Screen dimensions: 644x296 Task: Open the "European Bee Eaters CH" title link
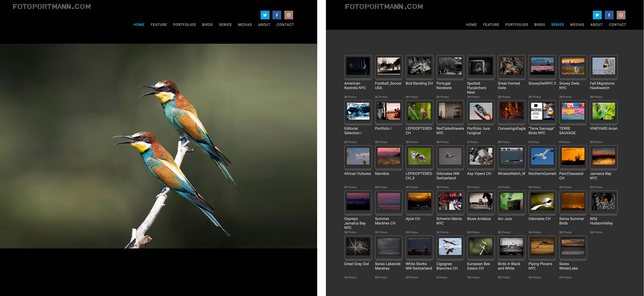pyautogui.click(x=478, y=266)
